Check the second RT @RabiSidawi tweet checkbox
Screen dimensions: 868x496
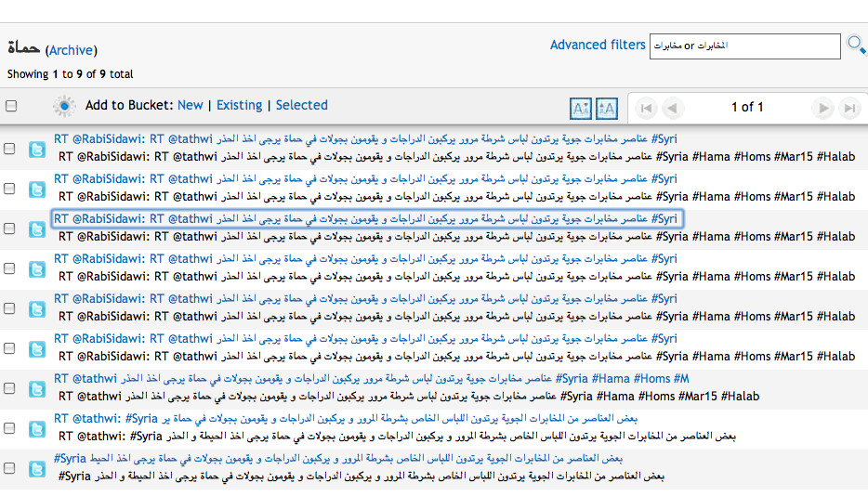(9, 189)
